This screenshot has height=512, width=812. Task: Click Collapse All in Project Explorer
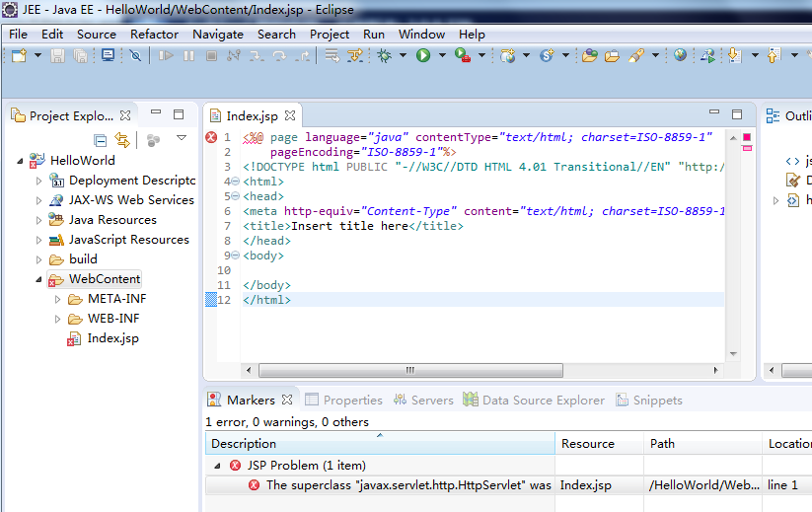click(100, 140)
